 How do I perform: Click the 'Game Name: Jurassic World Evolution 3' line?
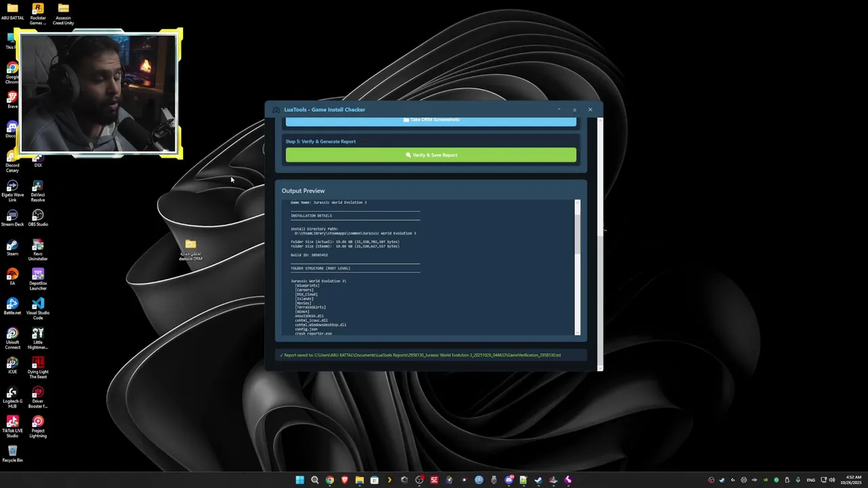(x=329, y=203)
